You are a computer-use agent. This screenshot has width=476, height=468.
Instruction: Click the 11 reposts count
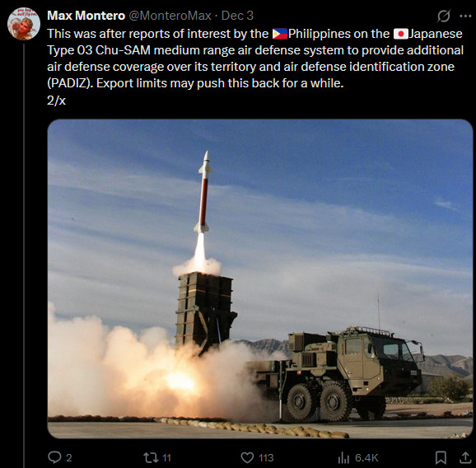click(166, 457)
